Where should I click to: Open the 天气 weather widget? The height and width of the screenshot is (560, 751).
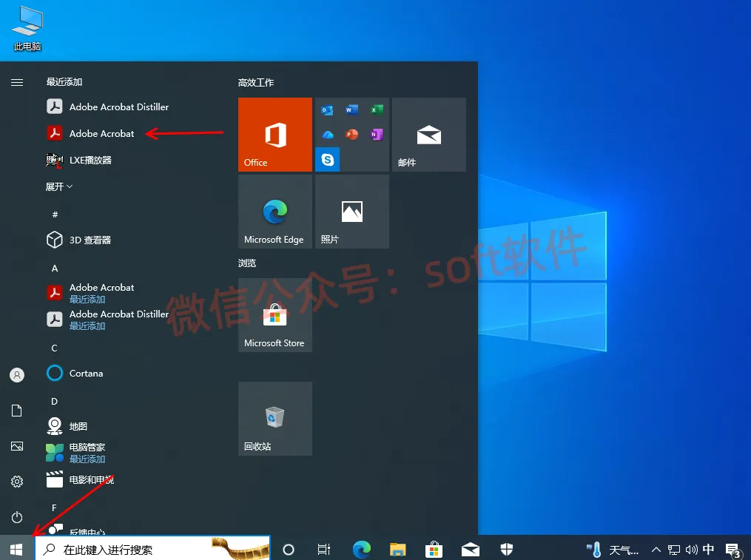[x=613, y=550]
